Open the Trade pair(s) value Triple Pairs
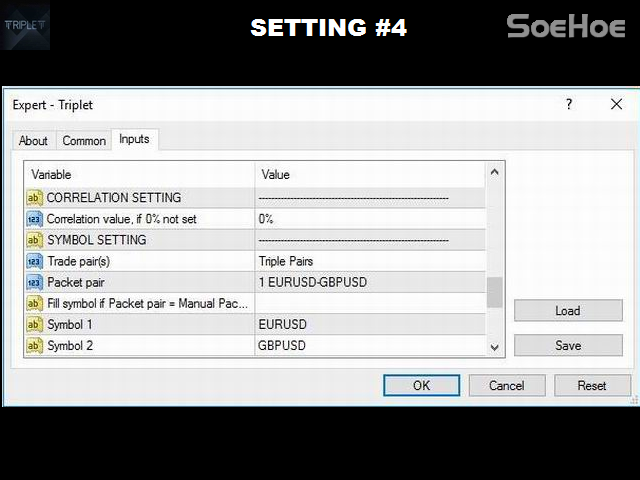This screenshot has height=480, width=640. click(x=370, y=261)
